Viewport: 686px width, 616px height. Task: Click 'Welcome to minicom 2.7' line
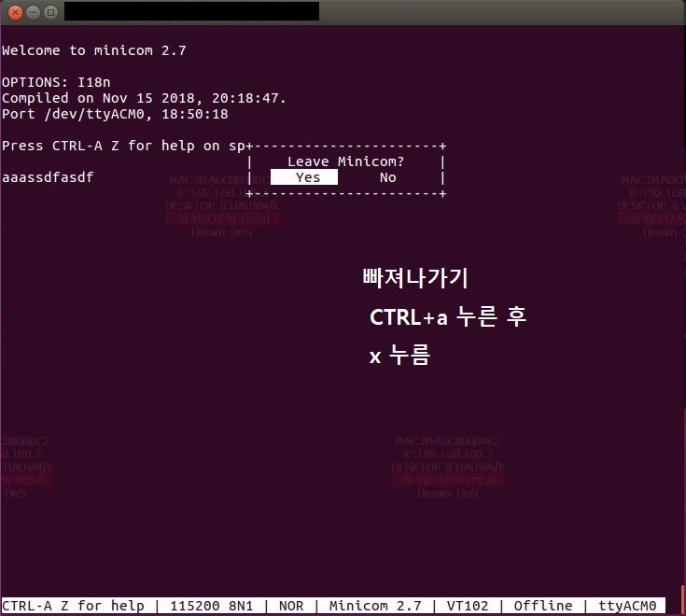94,50
